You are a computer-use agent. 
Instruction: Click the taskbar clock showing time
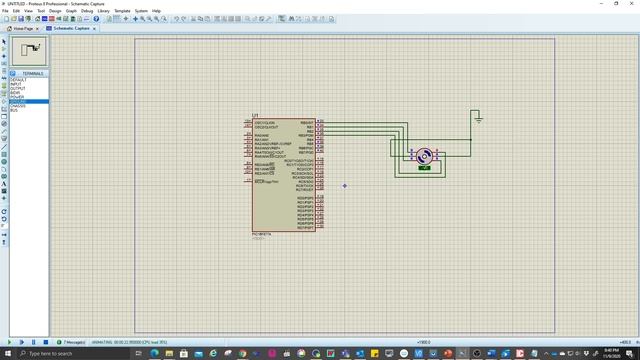click(x=611, y=353)
